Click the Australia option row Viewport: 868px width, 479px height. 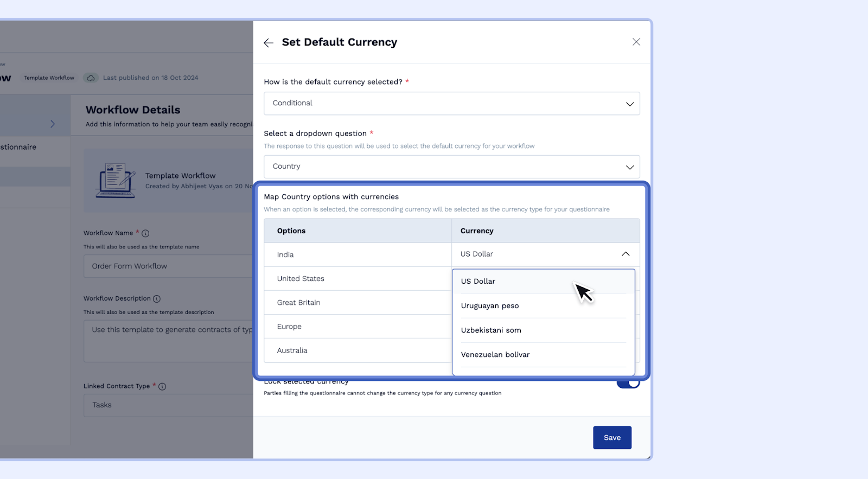pos(358,350)
